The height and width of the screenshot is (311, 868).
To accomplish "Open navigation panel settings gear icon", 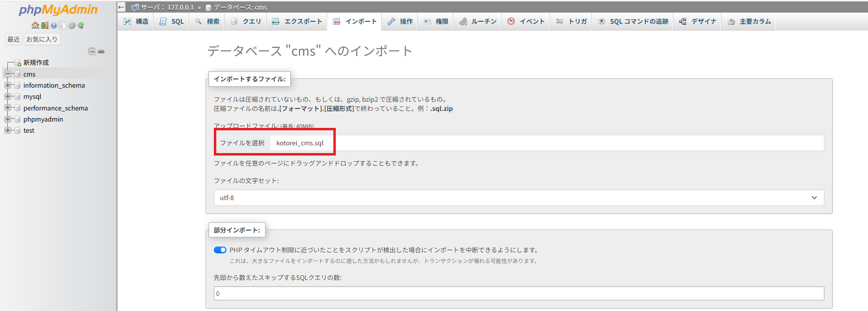I will 72,25.
